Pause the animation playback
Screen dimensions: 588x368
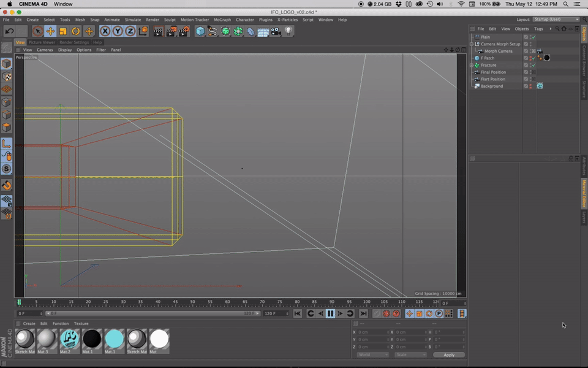point(330,313)
